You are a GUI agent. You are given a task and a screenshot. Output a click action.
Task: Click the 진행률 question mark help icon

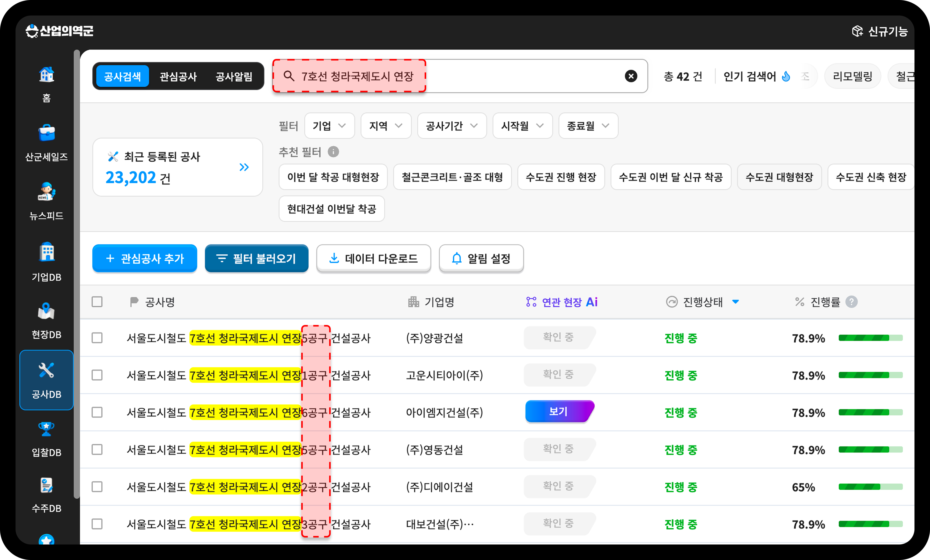pos(852,302)
